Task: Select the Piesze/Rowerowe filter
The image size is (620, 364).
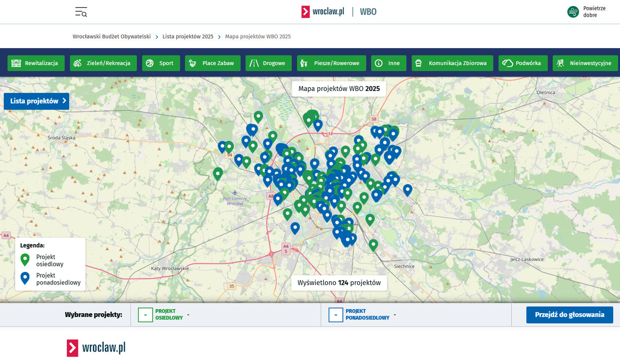Action: click(x=331, y=63)
